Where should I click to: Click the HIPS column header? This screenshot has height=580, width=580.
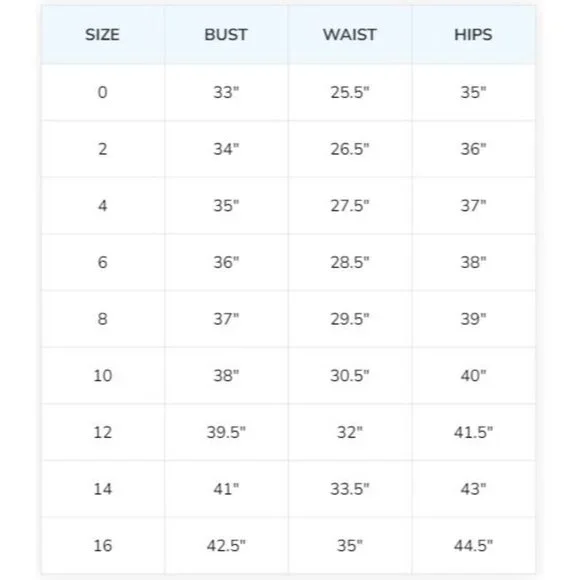pyautogui.click(x=473, y=35)
